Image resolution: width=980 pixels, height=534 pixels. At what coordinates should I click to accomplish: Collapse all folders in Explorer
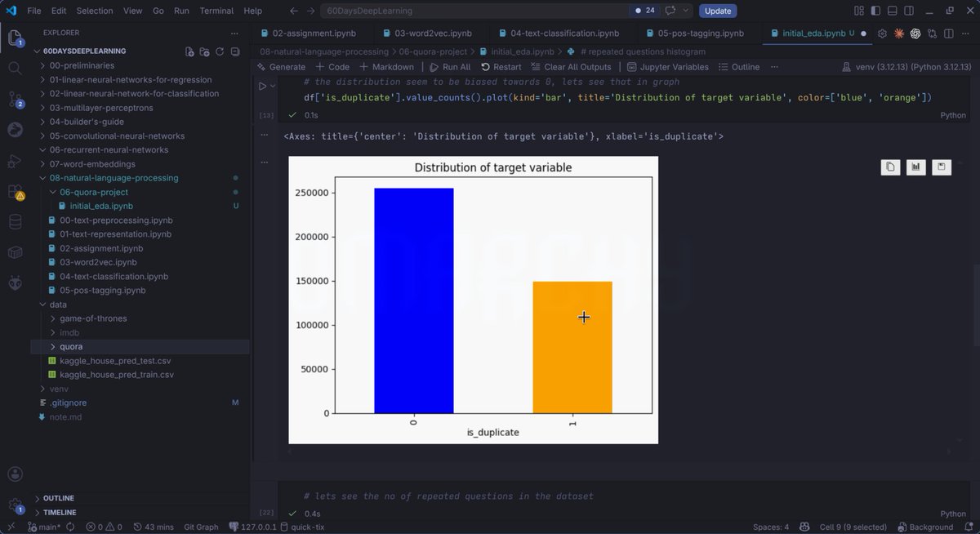(x=235, y=51)
